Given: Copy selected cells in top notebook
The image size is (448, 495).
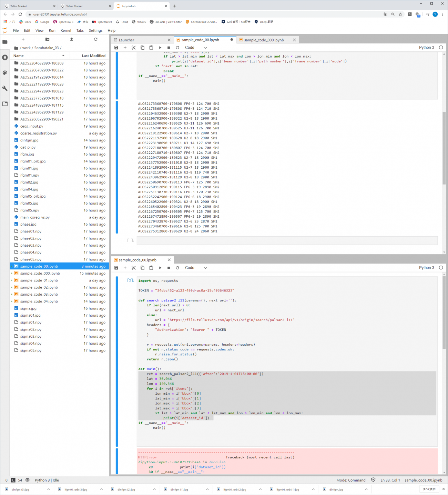Looking at the screenshot, I should click(142, 48).
